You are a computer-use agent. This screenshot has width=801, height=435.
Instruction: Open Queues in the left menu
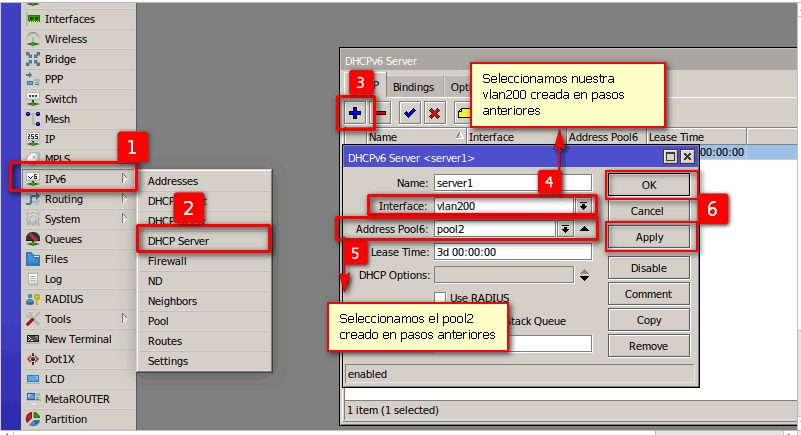pyautogui.click(x=63, y=239)
